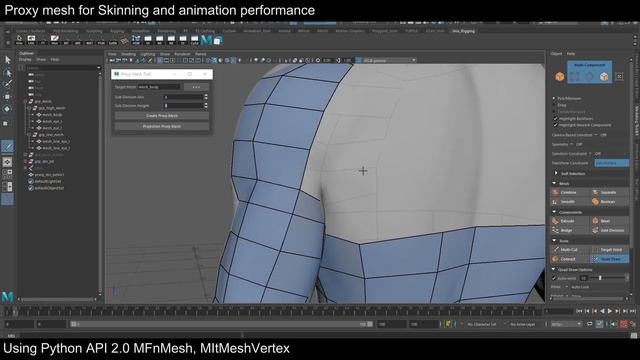This screenshot has width=640, height=360.
Task: Open Outliner Display menu
Action: (25, 60)
